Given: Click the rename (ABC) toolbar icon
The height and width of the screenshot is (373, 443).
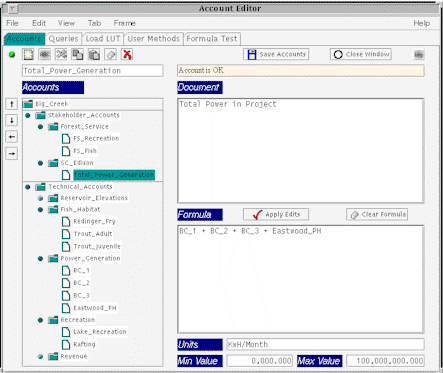Looking at the screenshot, I should click(45, 54).
